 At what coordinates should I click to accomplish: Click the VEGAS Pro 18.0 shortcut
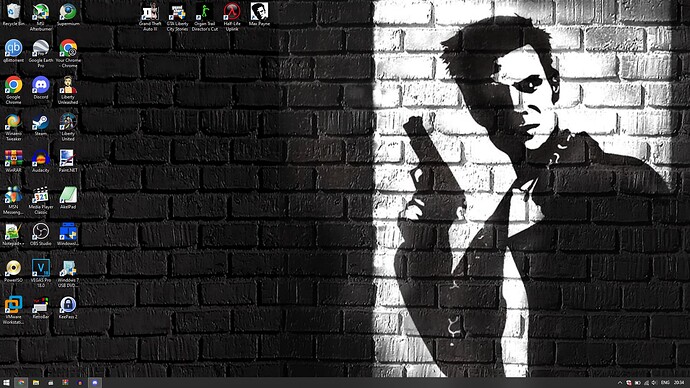[x=40, y=273]
